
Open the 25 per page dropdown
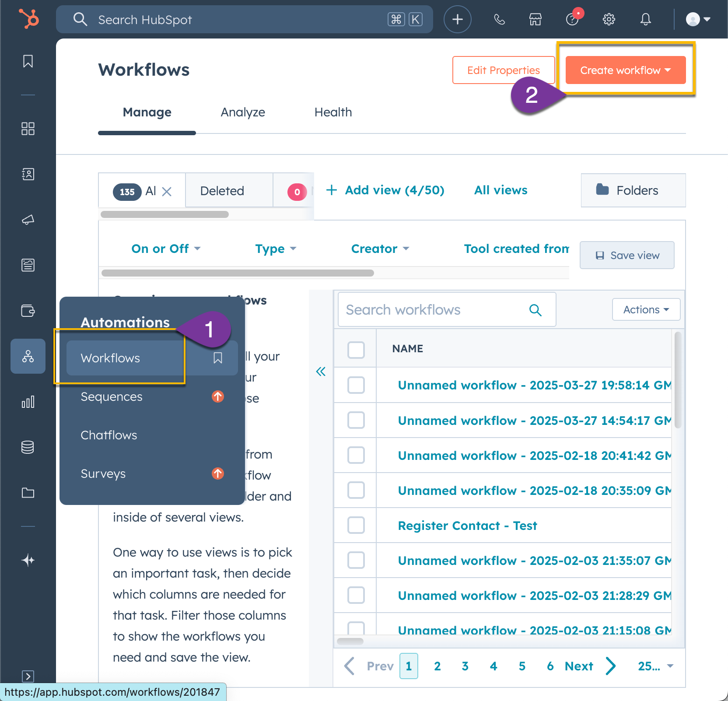pos(655,666)
